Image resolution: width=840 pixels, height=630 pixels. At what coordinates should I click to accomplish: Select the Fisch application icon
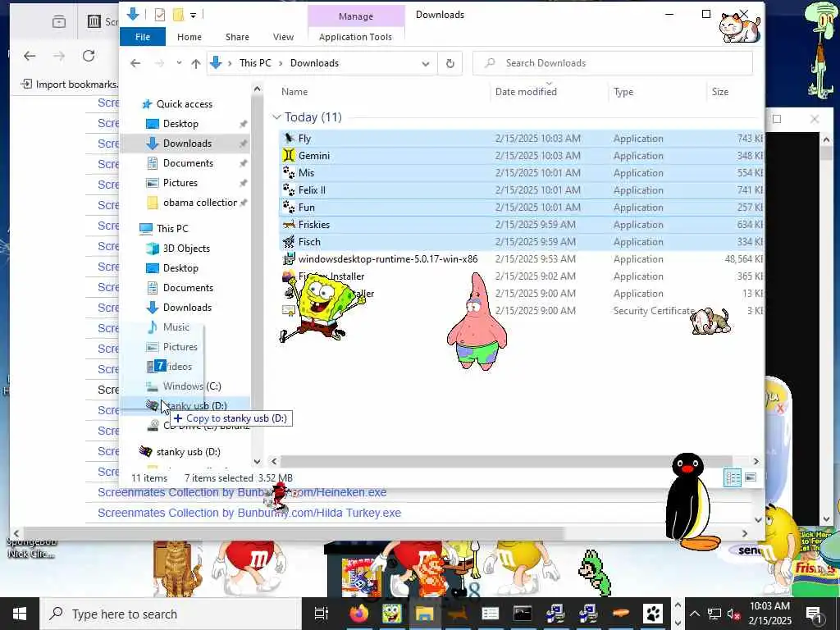click(x=289, y=242)
